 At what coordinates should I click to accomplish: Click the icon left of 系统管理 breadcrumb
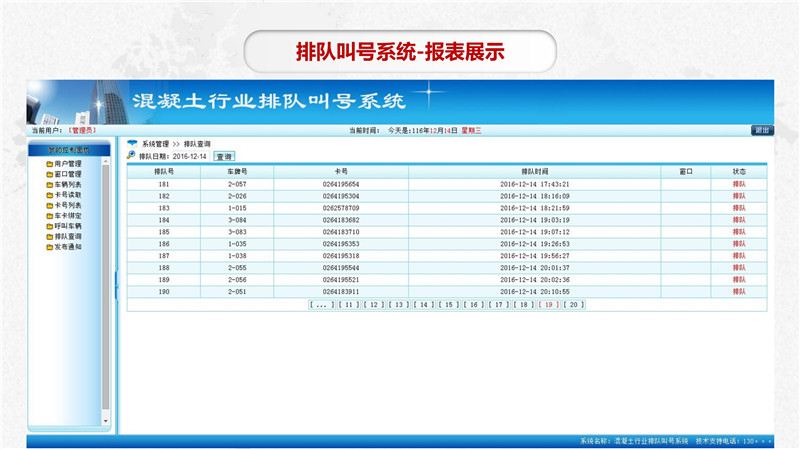[x=131, y=145]
